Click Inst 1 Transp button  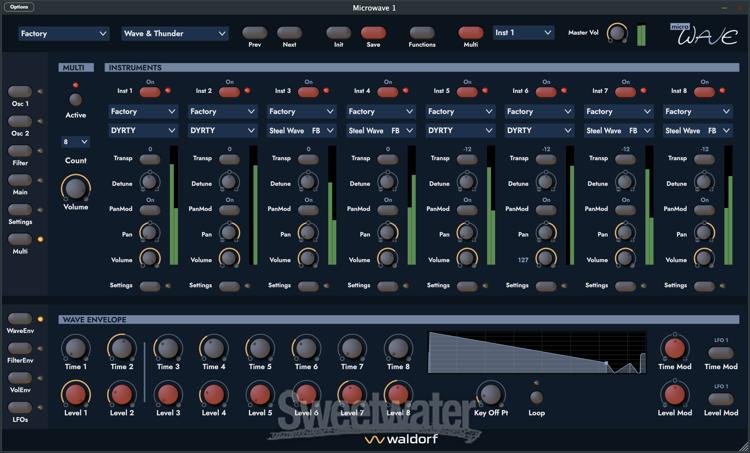[150, 159]
